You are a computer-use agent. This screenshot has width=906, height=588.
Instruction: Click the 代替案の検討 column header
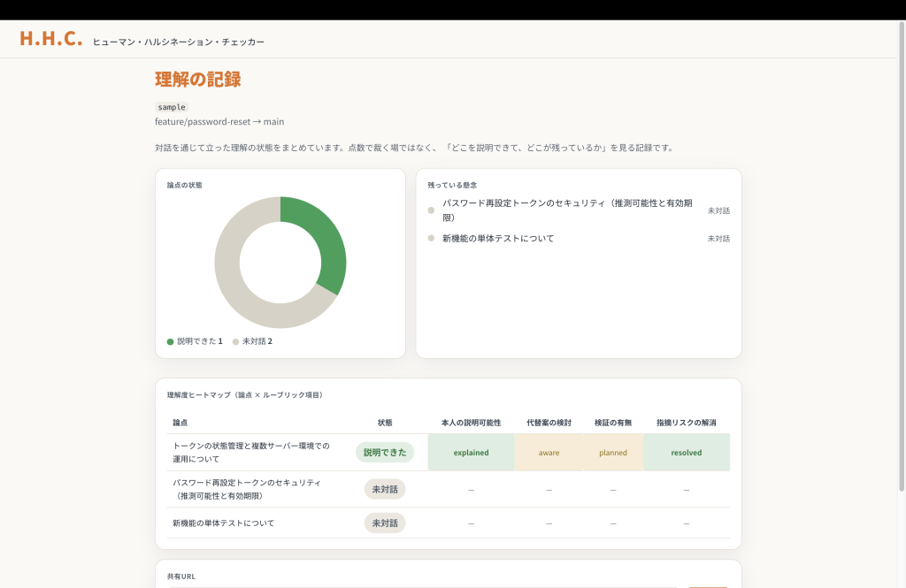tap(549, 423)
